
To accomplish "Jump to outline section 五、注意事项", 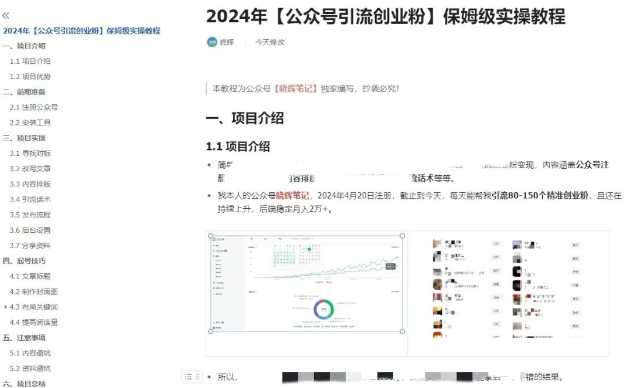I will [24, 337].
